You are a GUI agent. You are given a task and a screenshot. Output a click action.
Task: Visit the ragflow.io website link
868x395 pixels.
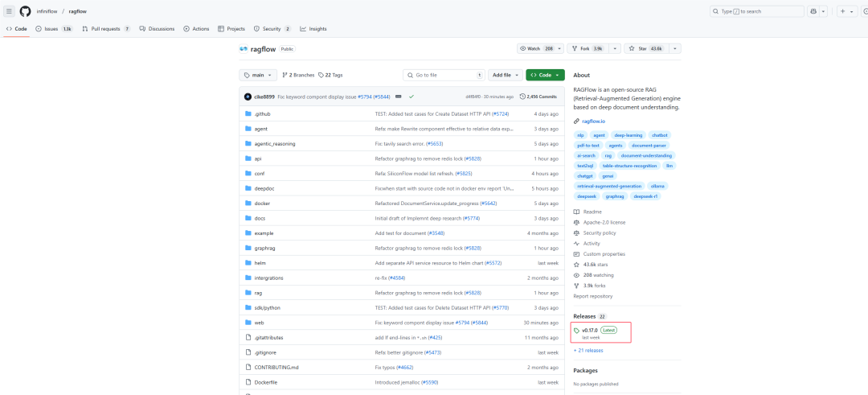click(595, 121)
